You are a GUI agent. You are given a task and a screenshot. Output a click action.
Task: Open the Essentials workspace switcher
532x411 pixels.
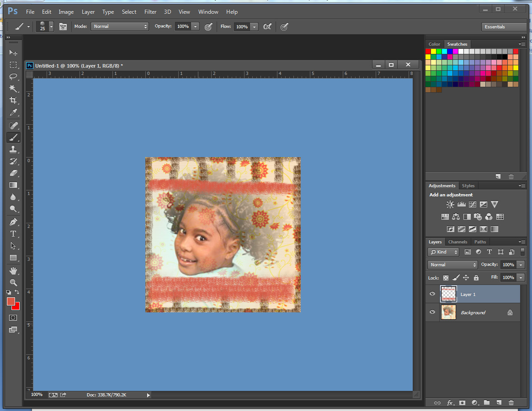pyautogui.click(x=504, y=27)
